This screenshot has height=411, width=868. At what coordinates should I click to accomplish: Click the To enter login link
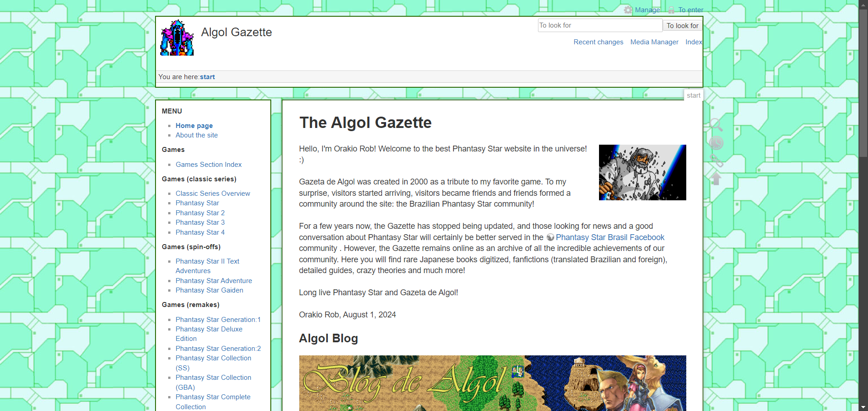click(x=691, y=10)
